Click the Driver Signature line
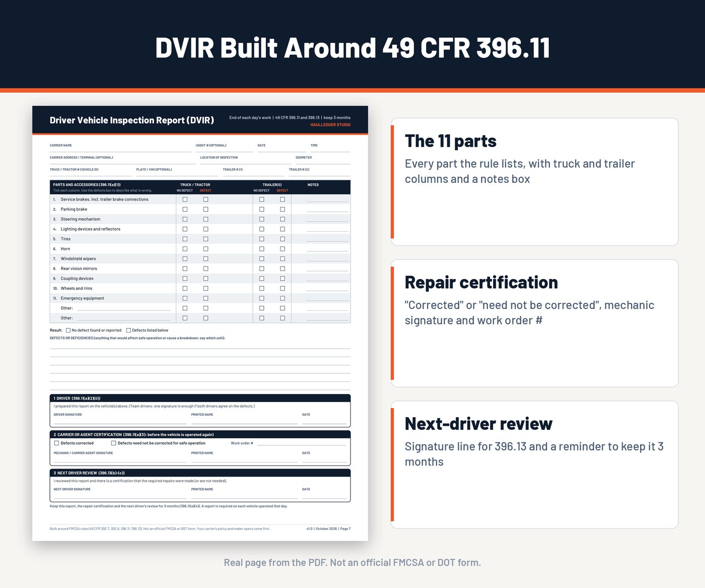The image size is (705, 588). 120,421
